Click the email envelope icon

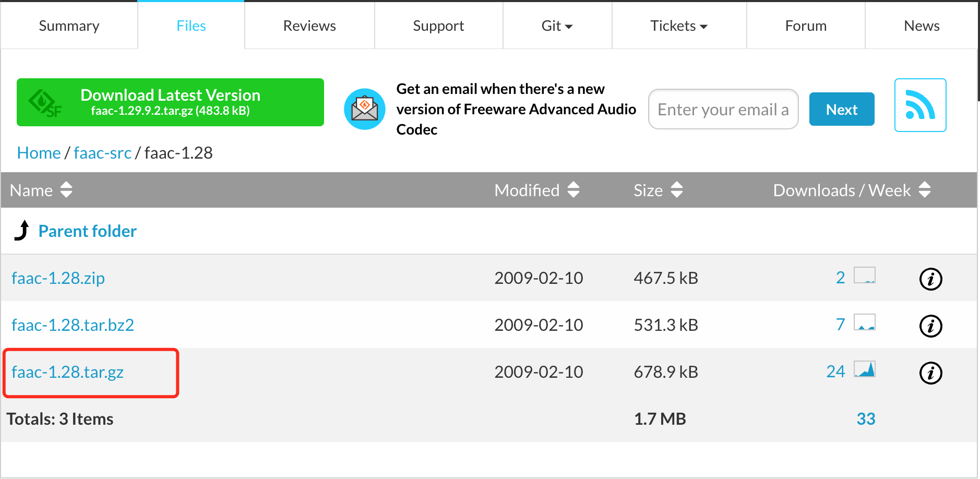[x=364, y=109]
